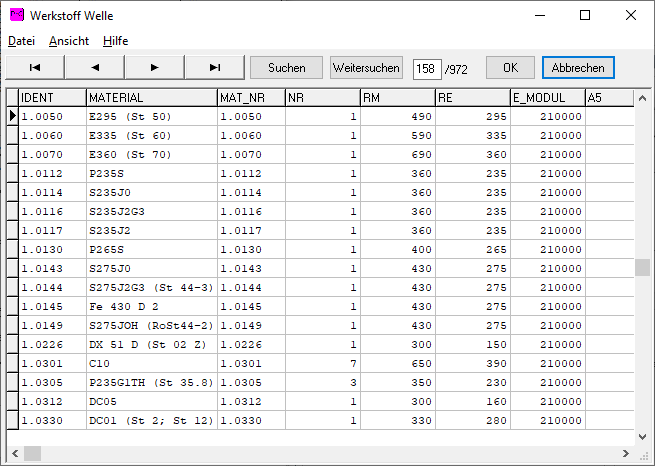
Task: Click the E_MODUL column header
Action: click(x=547, y=98)
